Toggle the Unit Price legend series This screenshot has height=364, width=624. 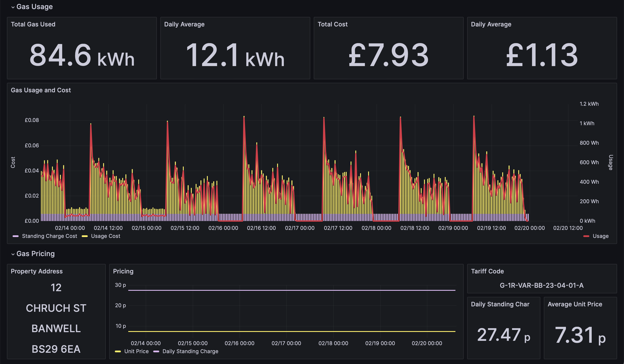click(136, 351)
